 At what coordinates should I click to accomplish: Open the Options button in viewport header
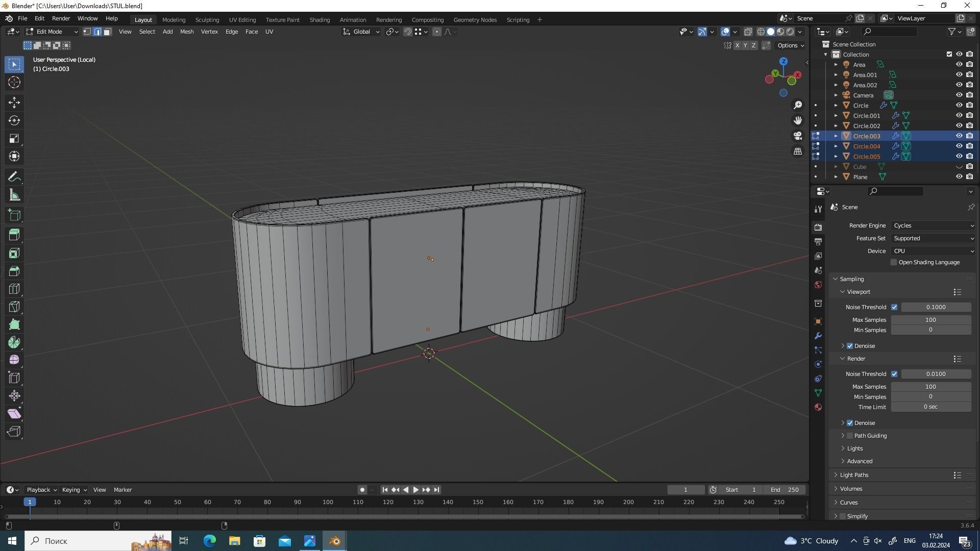pos(790,45)
